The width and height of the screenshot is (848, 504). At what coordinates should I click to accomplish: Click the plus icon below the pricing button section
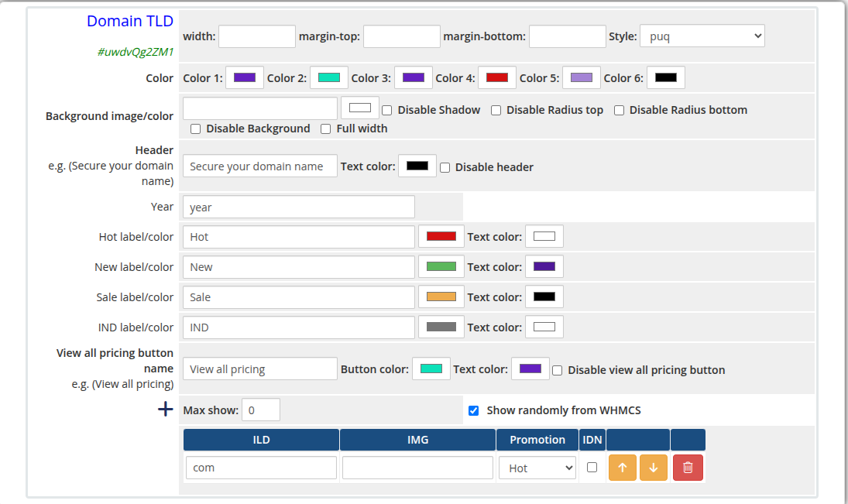point(165,409)
